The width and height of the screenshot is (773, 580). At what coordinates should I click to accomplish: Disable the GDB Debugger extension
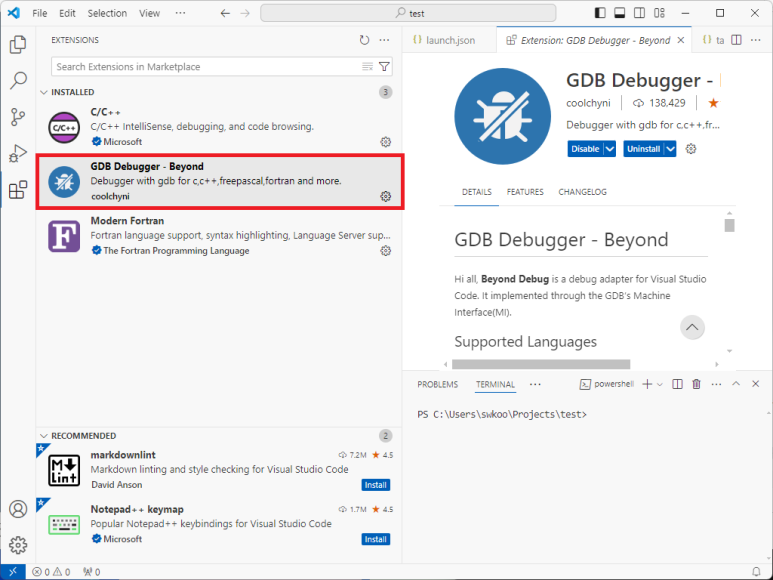coord(585,149)
